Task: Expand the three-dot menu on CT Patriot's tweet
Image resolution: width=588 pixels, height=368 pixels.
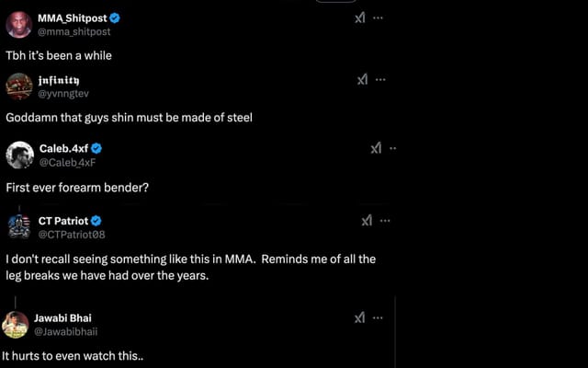Action: pos(386,221)
